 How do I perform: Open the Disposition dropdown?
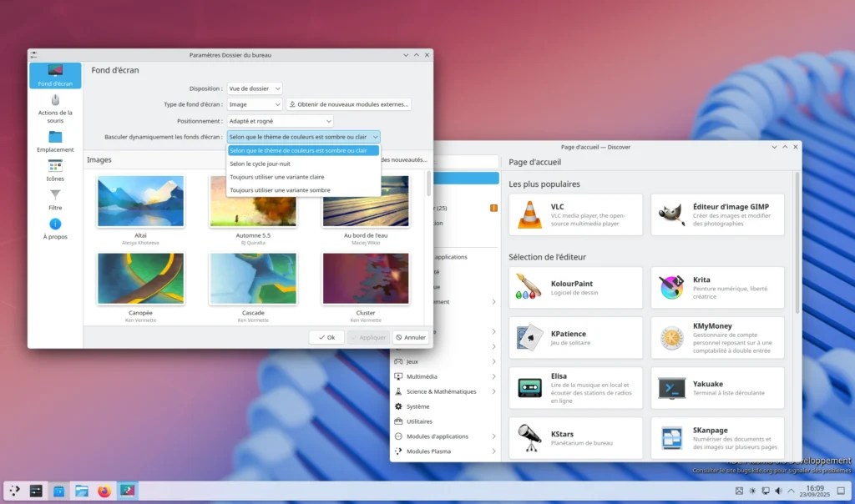click(255, 88)
